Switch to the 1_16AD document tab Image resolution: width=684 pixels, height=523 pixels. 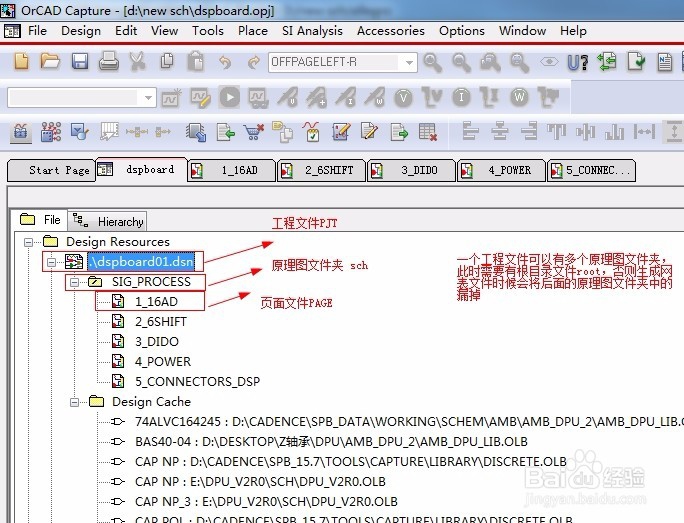coord(232,170)
